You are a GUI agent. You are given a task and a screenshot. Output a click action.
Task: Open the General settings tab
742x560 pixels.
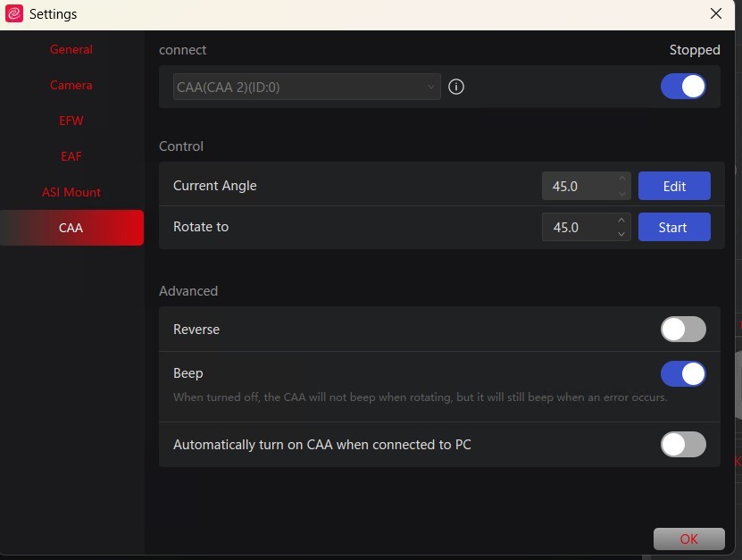[71, 49]
